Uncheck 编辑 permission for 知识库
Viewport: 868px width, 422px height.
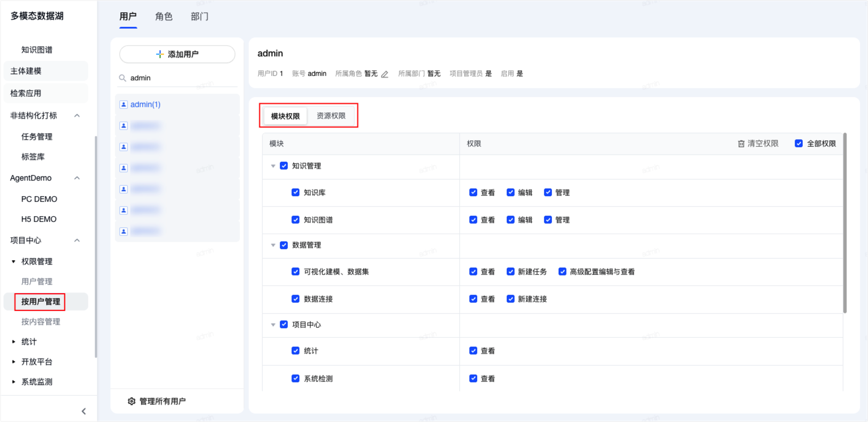click(x=510, y=192)
